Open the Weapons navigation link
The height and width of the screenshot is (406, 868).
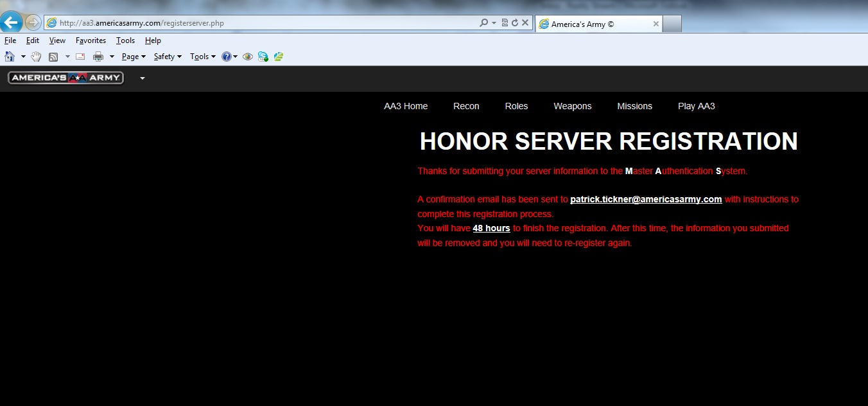point(573,106)
